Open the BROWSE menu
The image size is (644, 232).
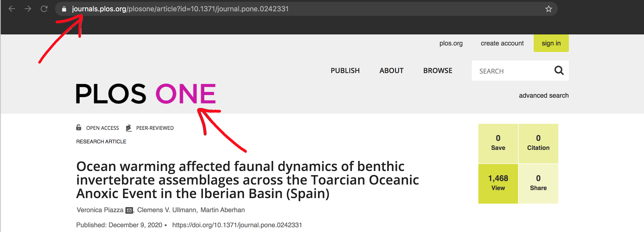(x=438, y=71)
